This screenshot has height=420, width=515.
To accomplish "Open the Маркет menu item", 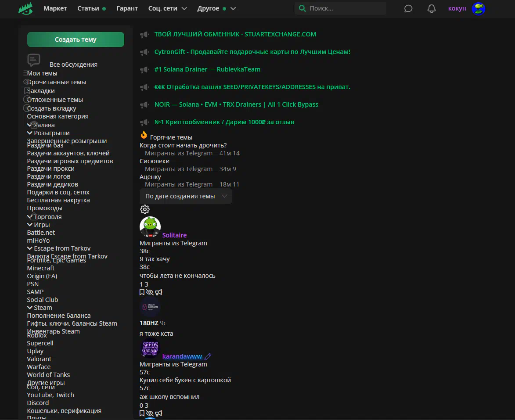I will pos(55,8).
